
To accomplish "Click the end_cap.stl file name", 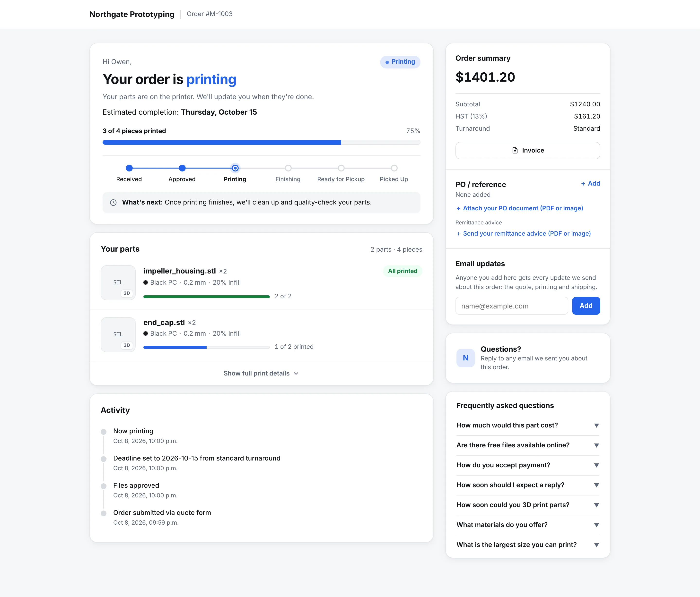I will coord(164,323).
